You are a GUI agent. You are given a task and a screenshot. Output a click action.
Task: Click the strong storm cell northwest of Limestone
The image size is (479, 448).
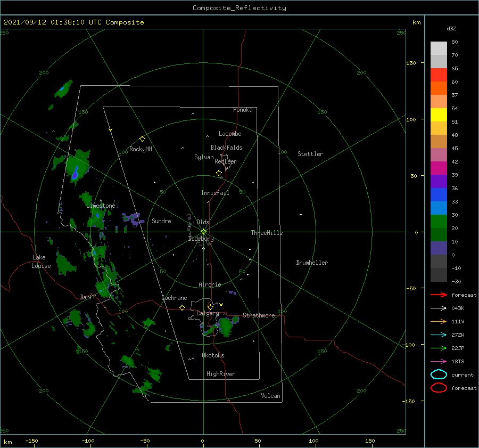click(x=77, y=166)
